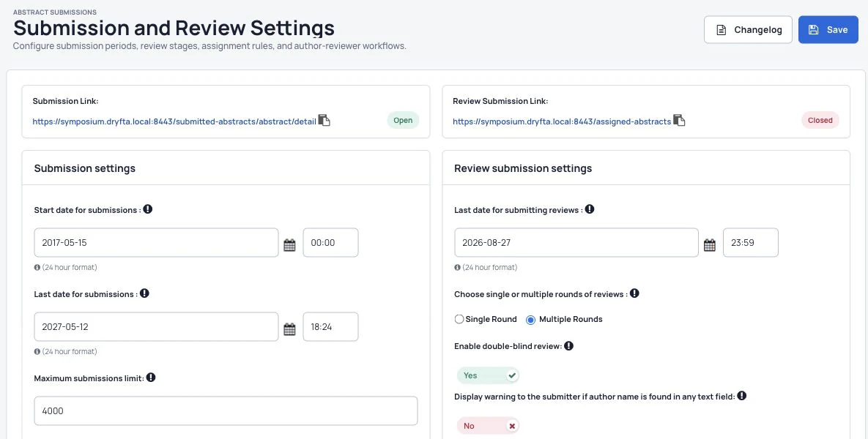Edit the review deadline date 2026-08-27
Image resolution: width=868 pixels, height=439 pixels.
(x=576, y=243)
